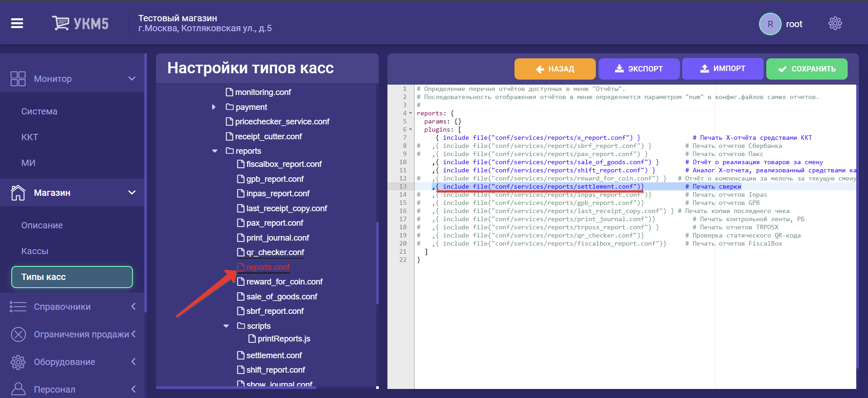Click the reports folder icon
This screenshot has height=398, width=868.
coord(230,151)
